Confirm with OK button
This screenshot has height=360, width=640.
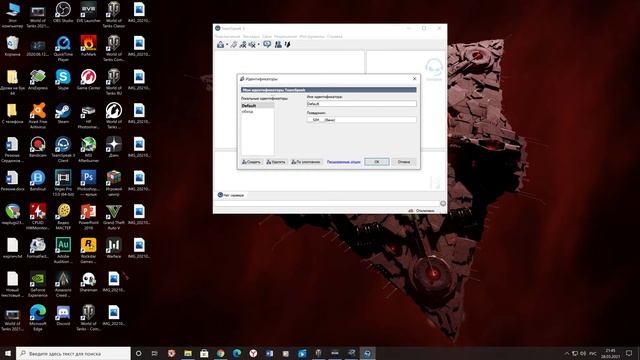[377, 162]
